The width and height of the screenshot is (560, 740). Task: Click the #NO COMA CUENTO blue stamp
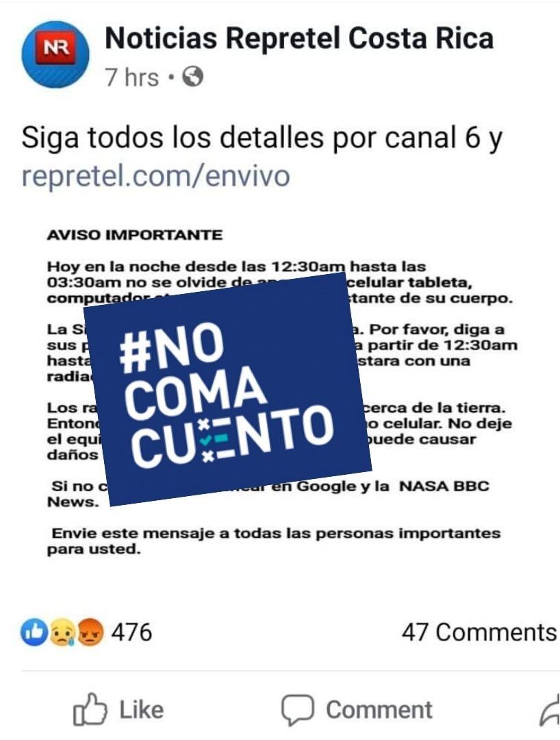pyautogui.click(x=228, y=389)
